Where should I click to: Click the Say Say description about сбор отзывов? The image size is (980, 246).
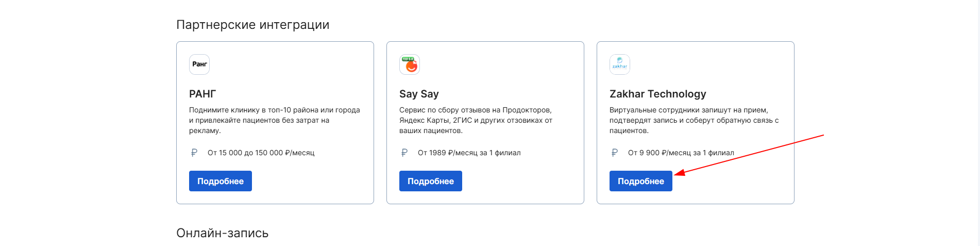476,120
